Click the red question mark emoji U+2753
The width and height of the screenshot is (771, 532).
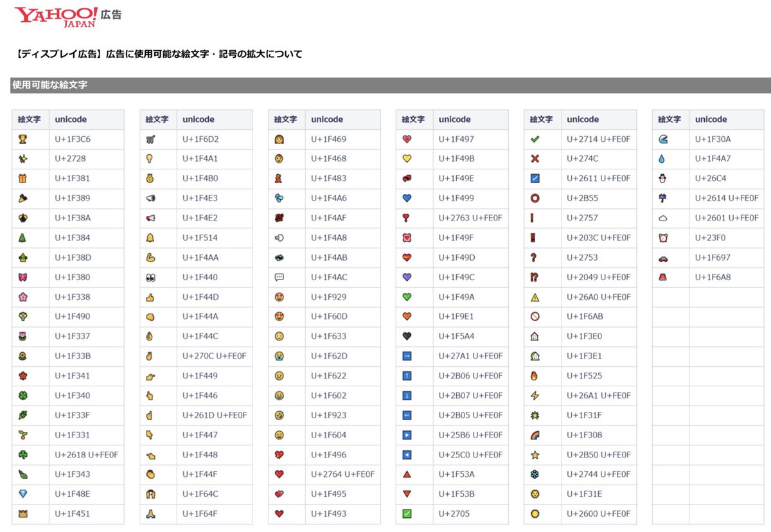click(x=535, y=258)
